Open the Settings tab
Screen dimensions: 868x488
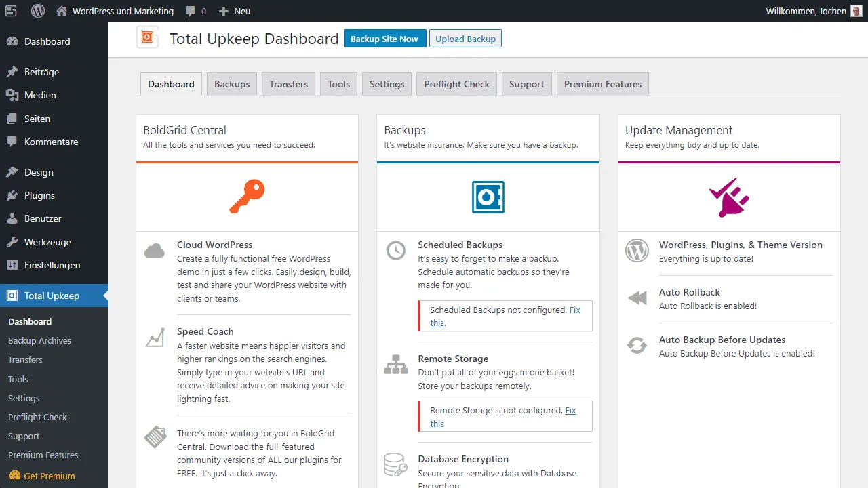pyautogui.click(x=387, y=84)
